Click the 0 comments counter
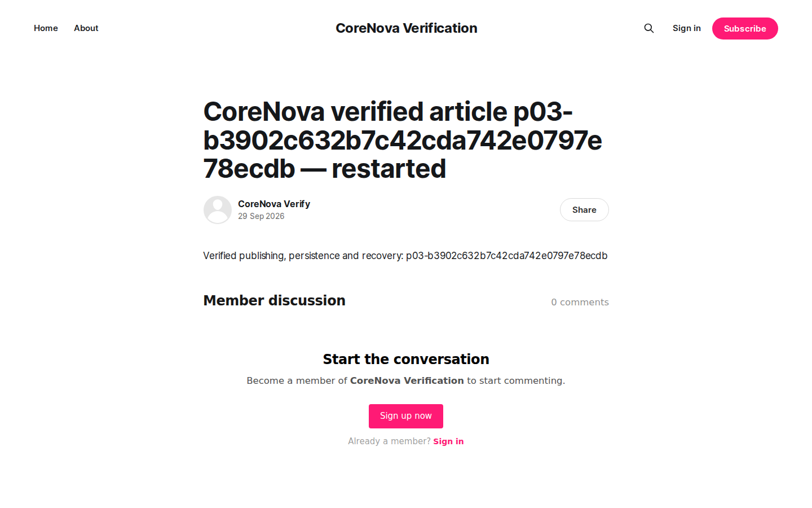The height and width of the screenshot is (508, 812). point(580,302)
